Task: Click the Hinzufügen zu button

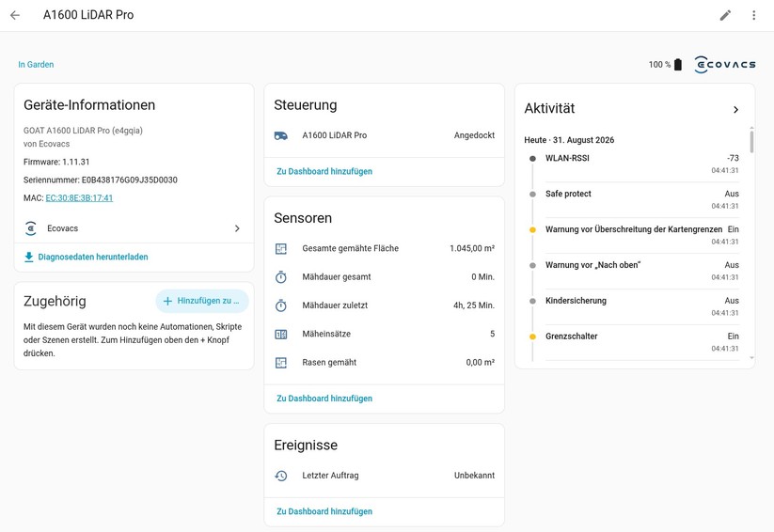Action: coord(202,301)
